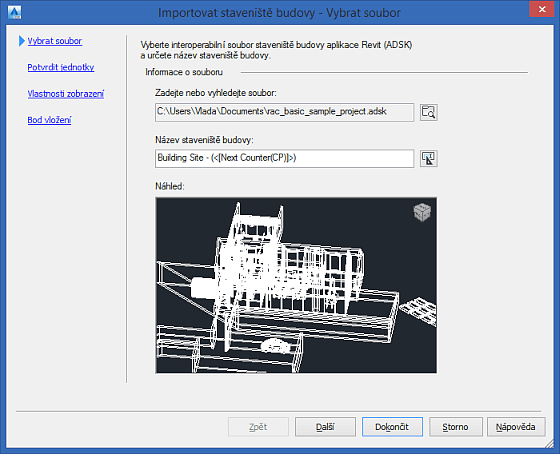Cancel using the Storno button

(x=456, y=427)
